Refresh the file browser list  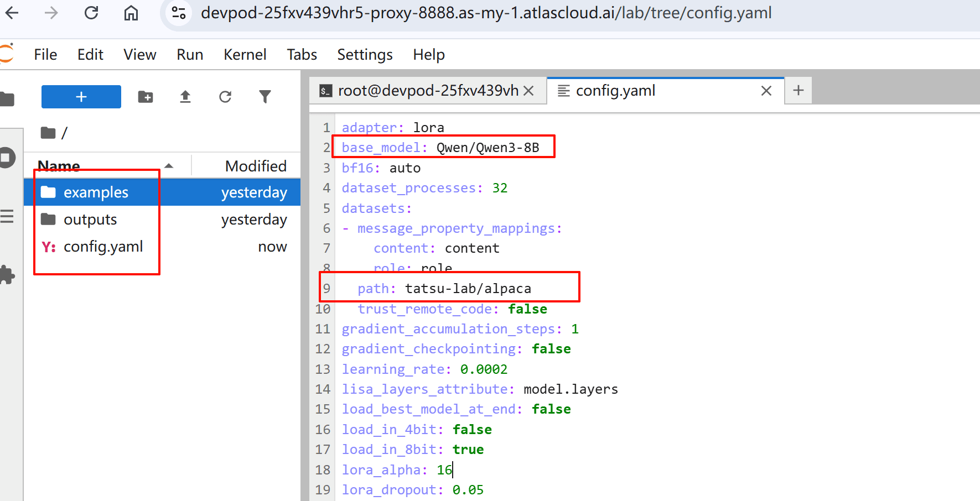point(225,97)
